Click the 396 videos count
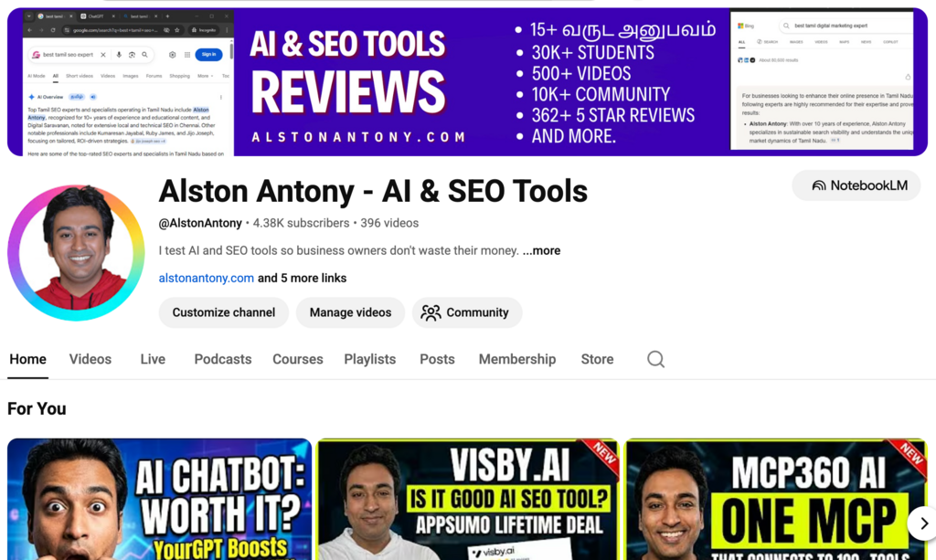Image resolution: width=936 pixels, height=560 pixels. tap(389, 223)
